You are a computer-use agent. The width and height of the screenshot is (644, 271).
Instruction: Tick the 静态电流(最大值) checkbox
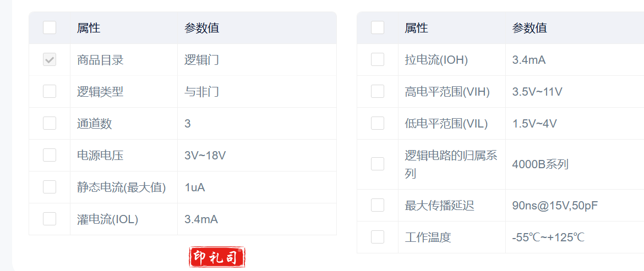pyautogui.click(x=50, y=187)
